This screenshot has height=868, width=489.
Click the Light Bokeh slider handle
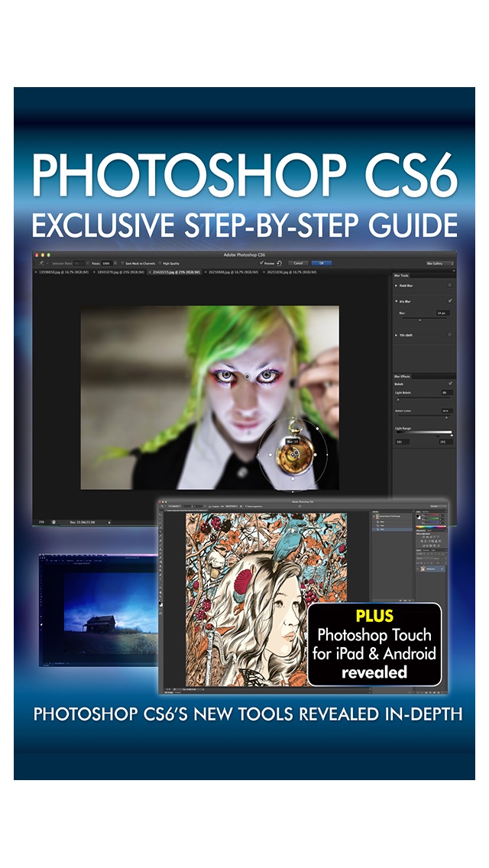[x=398, y=399]
